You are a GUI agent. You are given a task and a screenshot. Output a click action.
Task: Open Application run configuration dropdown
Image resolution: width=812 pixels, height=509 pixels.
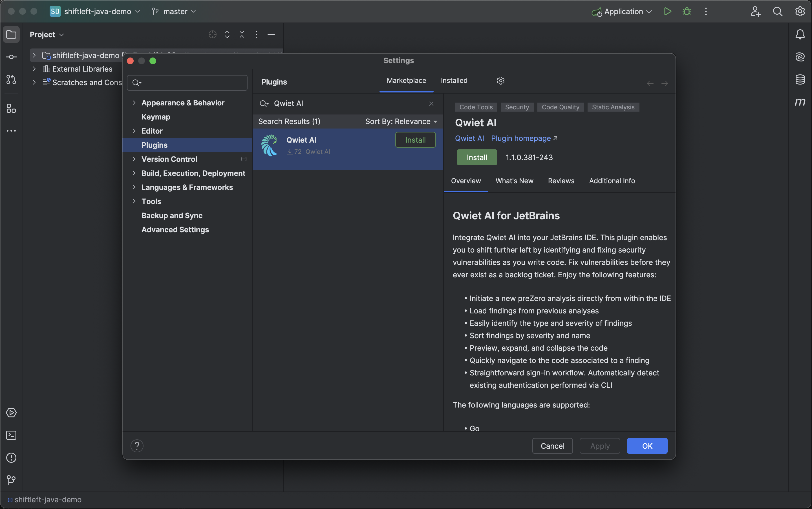[622, 12]
